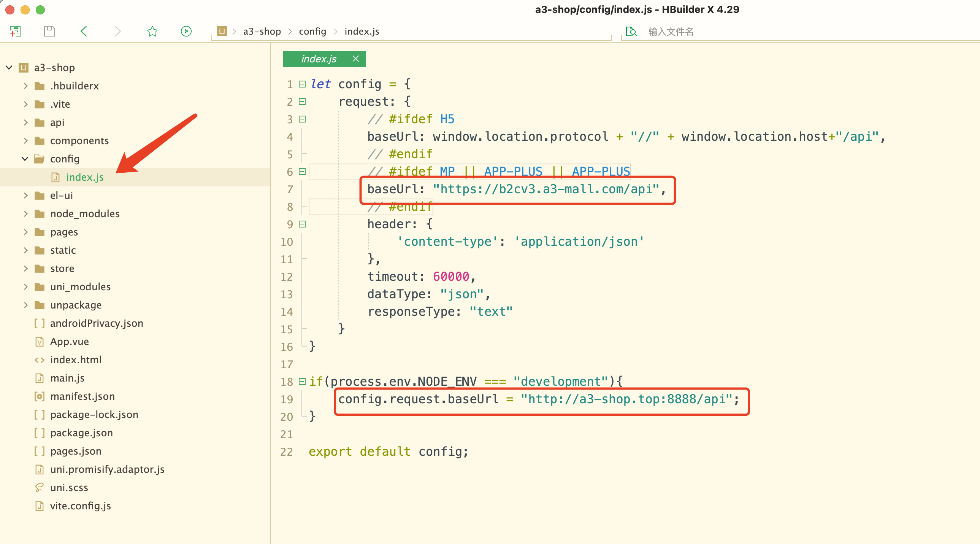Open uni.promisify.adaptor.js in the tree

(107, 470)
